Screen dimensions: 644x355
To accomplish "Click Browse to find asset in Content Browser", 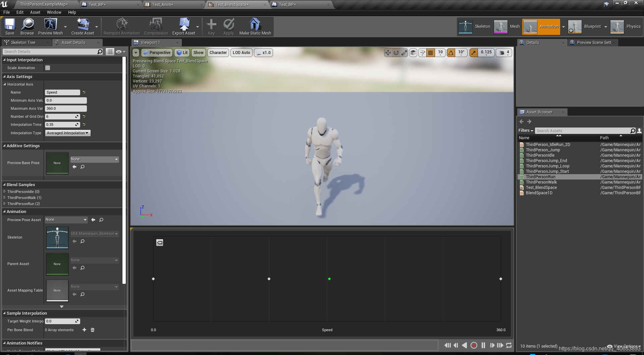I will coord(27,26).
